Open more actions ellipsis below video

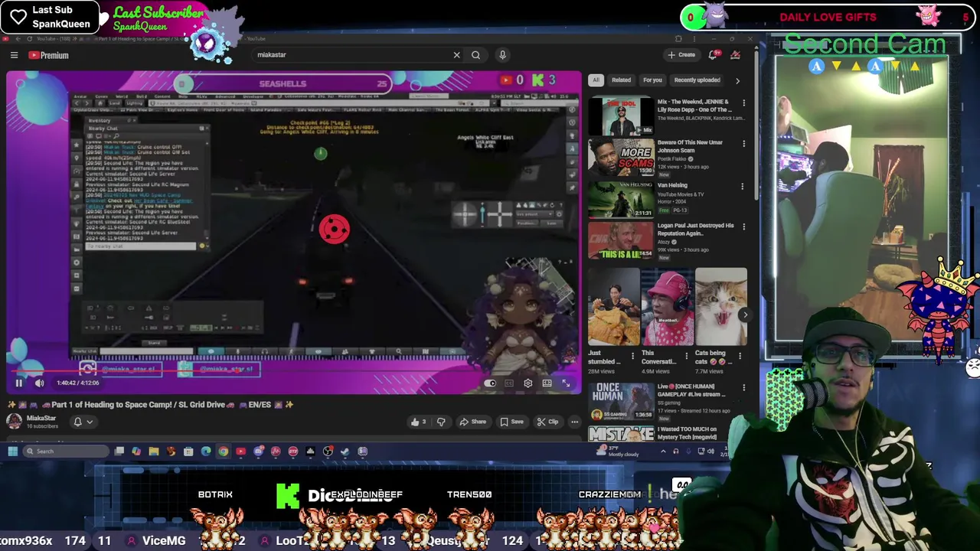point(574,422)
